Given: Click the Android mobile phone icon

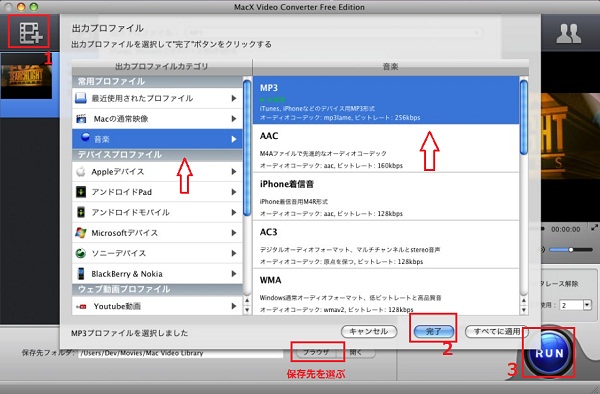Looking at the screenshot, I should point(81,212).
